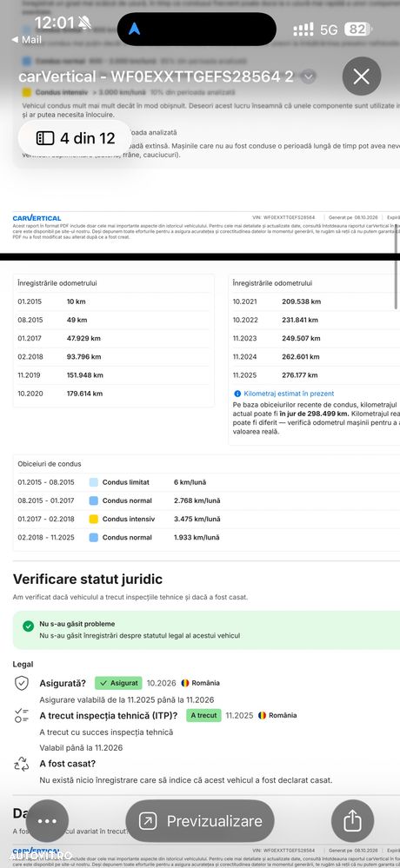Image resolution: width=400 pixels, height=868 pixels.
Task: Select the '6 km/lună' driving value
Action: click(x=190, y=483)
